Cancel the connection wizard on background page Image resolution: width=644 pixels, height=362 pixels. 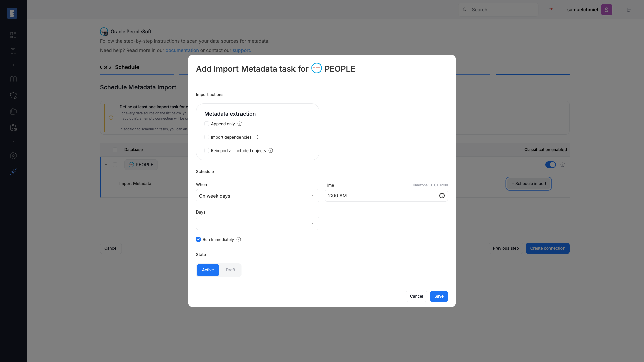point(111,248)
